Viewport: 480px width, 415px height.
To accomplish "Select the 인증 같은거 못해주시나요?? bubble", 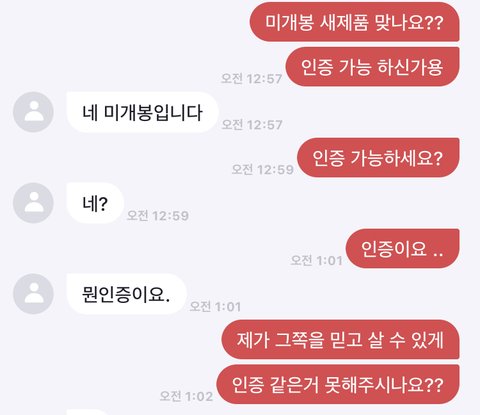I will (338, 384).
